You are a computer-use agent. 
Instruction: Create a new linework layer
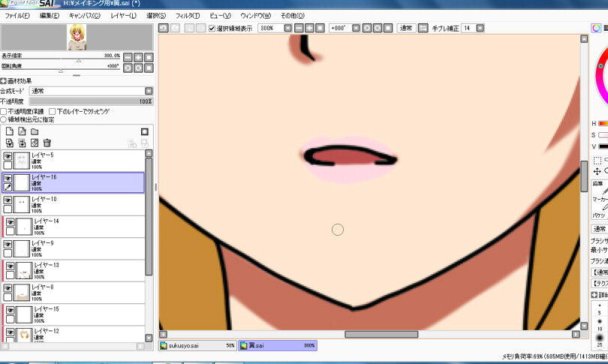(x=22, y=131)
